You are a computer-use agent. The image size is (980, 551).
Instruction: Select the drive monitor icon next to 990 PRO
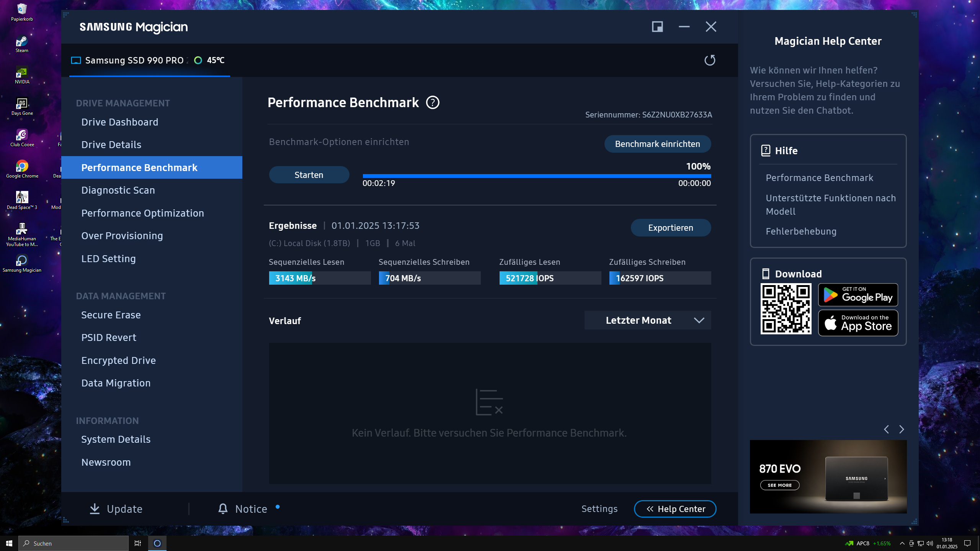pyautogui.click(x=75, y=60)
